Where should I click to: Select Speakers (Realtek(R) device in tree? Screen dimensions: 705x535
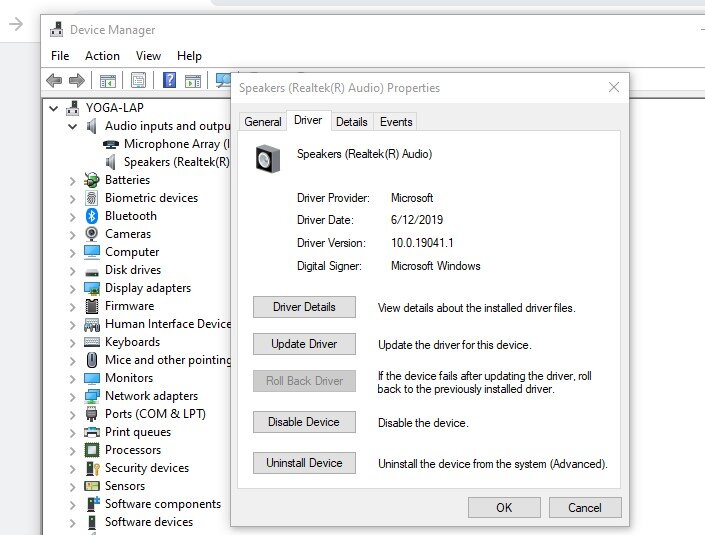point(167,162)
